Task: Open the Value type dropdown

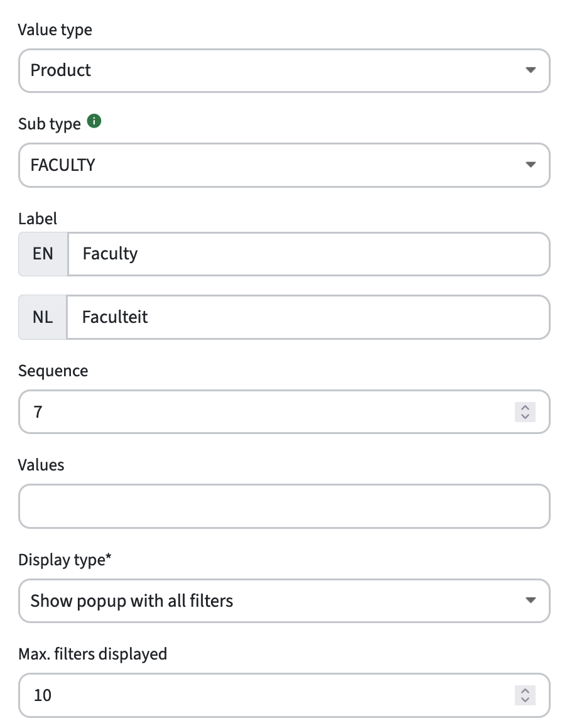Action: point(284,70)
